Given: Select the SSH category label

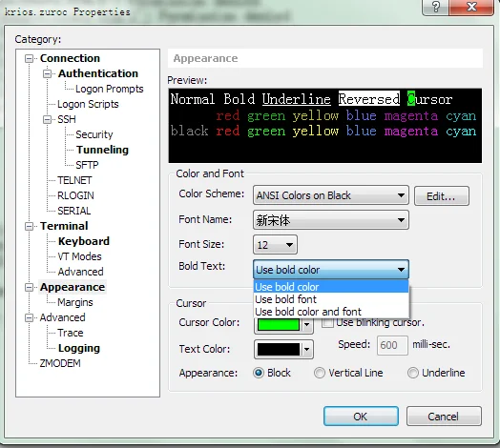Looking at the screenshot, I should 67,119.
